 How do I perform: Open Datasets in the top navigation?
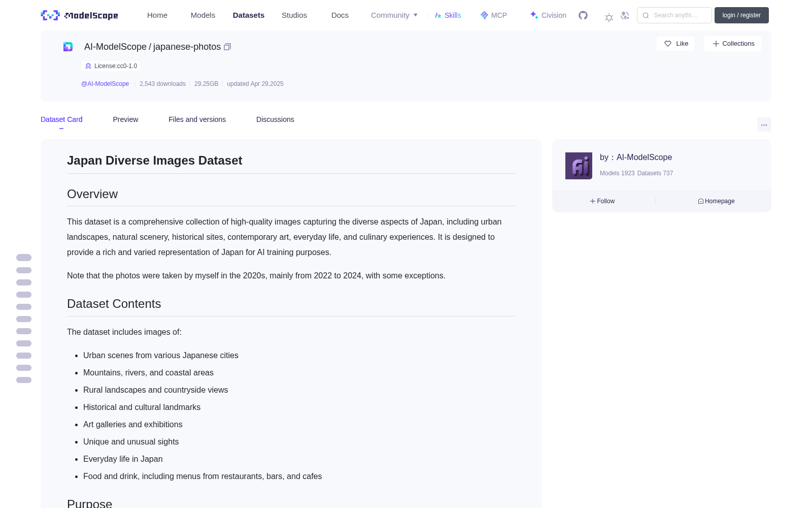(x=249, y=15)
